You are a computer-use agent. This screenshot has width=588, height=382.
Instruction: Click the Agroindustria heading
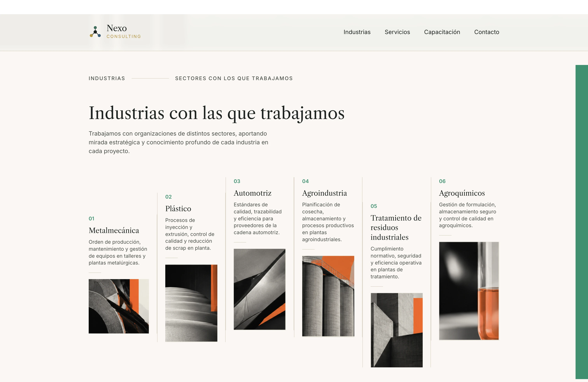pyautogui.click(x=324, y=193)
